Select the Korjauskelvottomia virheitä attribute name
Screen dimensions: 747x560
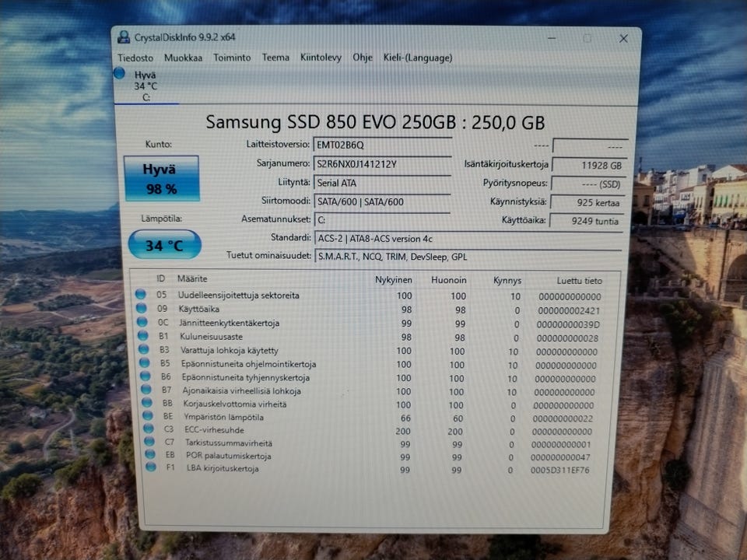tap(235, 404)
